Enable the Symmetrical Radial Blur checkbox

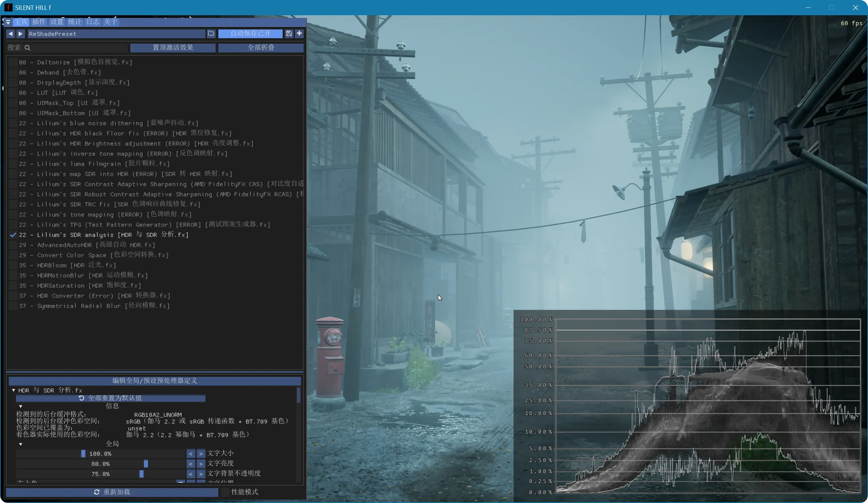(13, 306)
